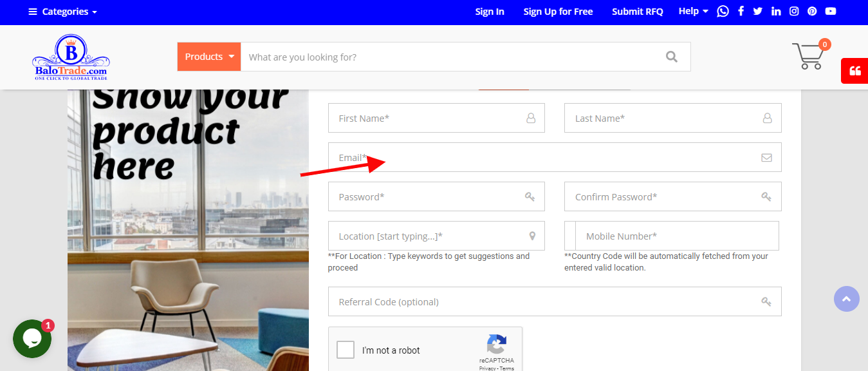Screen dimensions: 868x371
Task: Click the scroll-to-top arrow button
Action: click(x=847, y=299)
